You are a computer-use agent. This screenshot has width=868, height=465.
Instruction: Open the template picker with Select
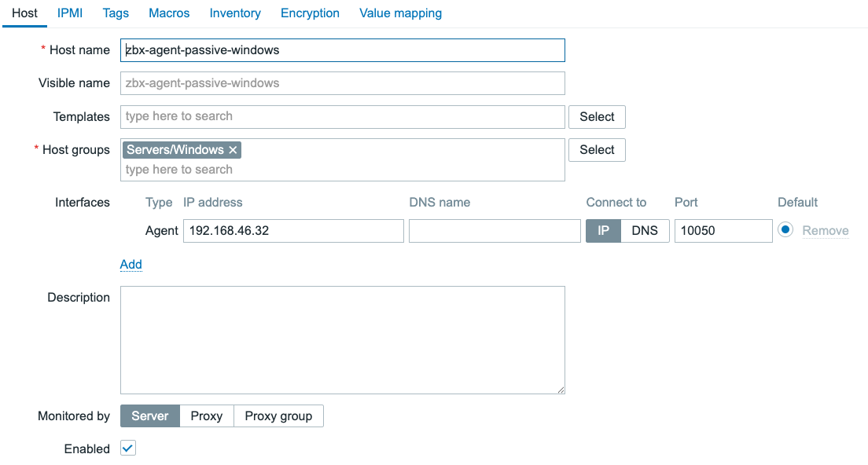(596, 116)
